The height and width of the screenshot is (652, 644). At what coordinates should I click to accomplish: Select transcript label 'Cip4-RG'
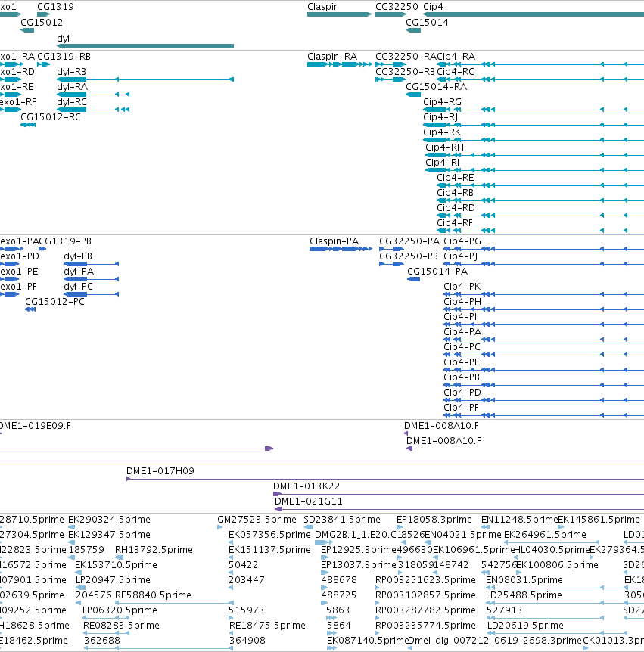(442, 102)
